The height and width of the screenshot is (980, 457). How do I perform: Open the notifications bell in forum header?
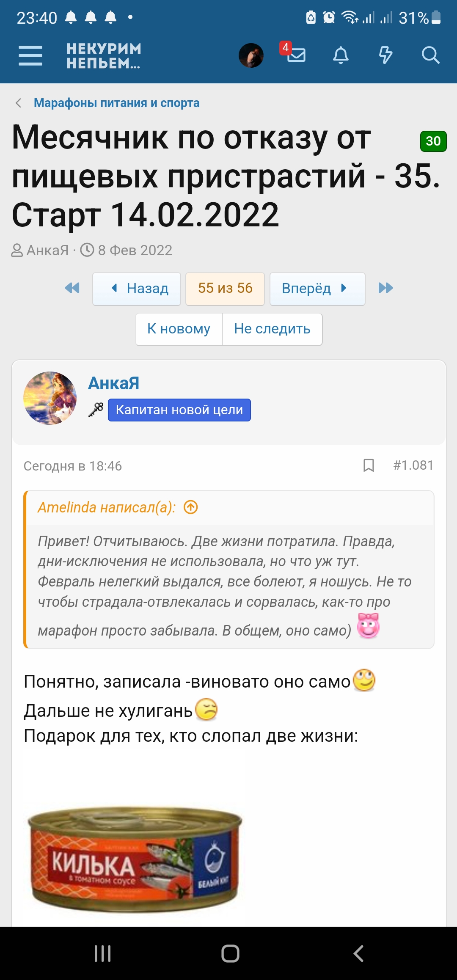click(341, 55)
